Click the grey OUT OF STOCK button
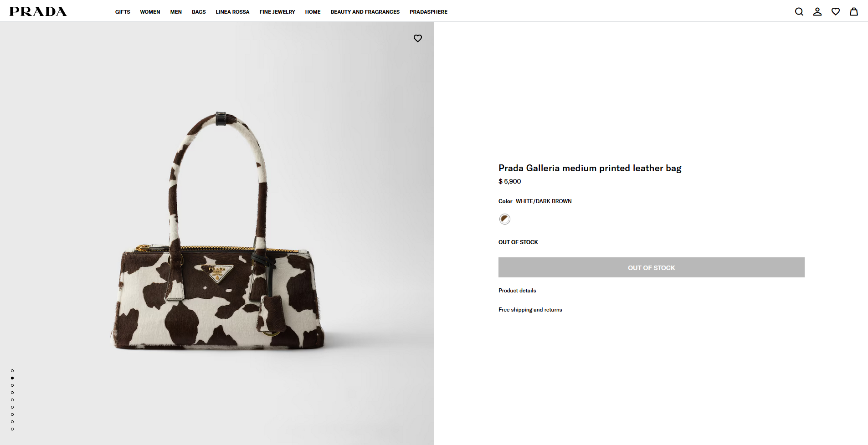868x445 pixels. click(x=651, y=267)
